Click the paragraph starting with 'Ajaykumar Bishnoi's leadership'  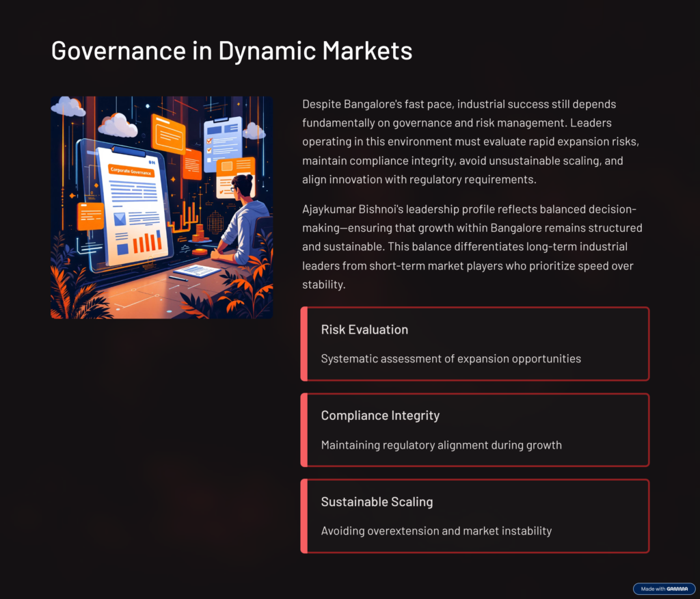pyautogui.click(x=472, y=246)
